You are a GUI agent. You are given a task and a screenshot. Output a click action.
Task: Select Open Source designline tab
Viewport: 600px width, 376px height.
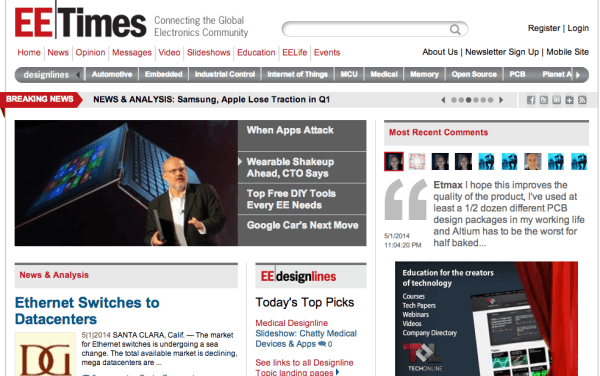coord(474,75)
